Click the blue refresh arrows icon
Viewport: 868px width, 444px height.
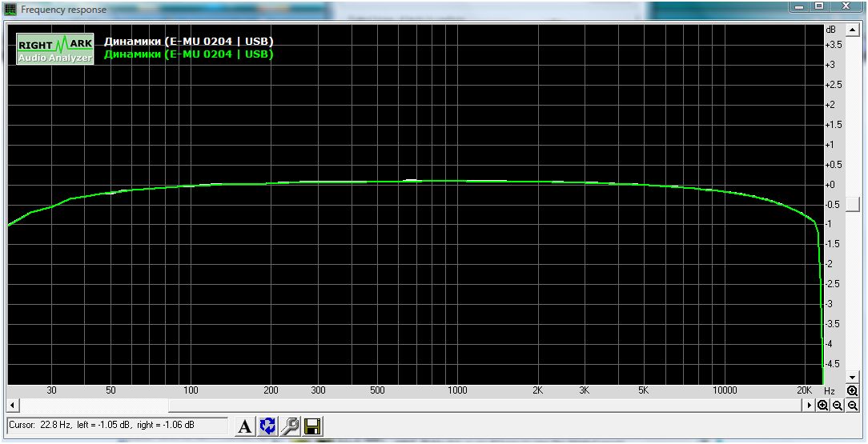click(x=267, y=426)
